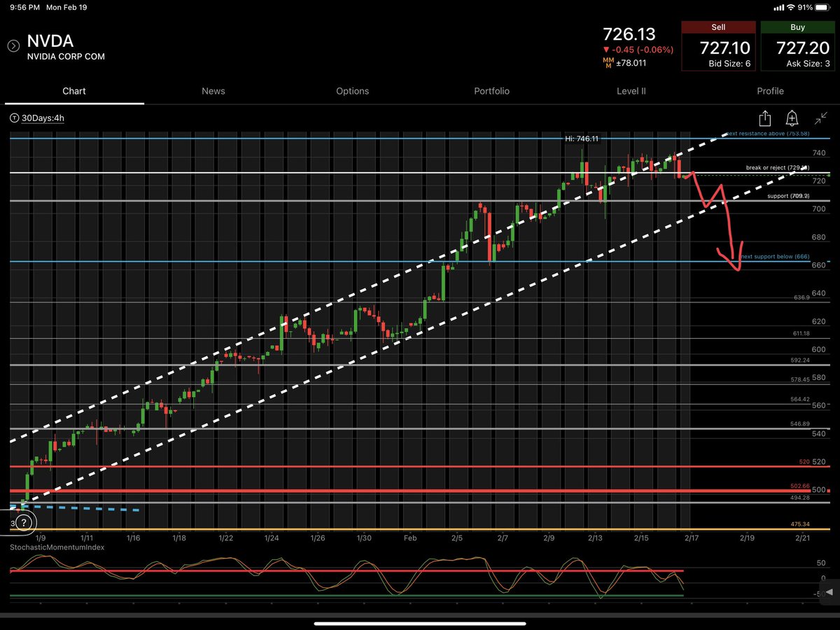Tap the 611.18 price level label
Image resolution: width=840 pixels, height=630 pixels.
801,334
